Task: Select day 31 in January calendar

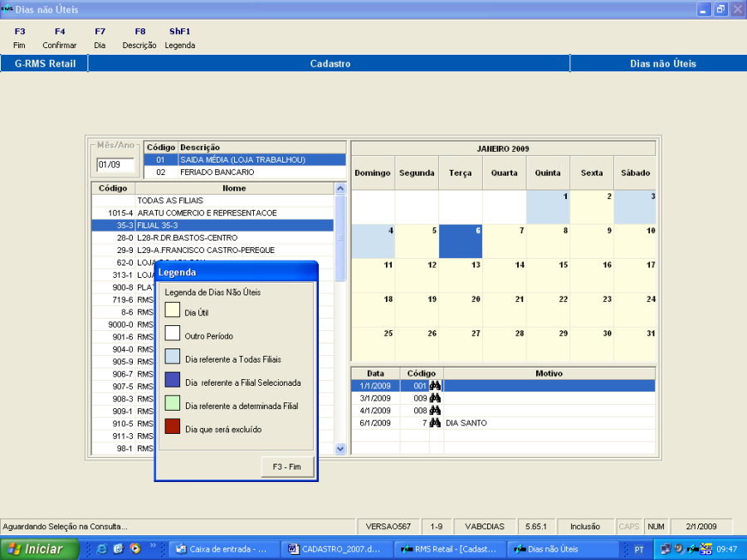Action: coord(635,344)
